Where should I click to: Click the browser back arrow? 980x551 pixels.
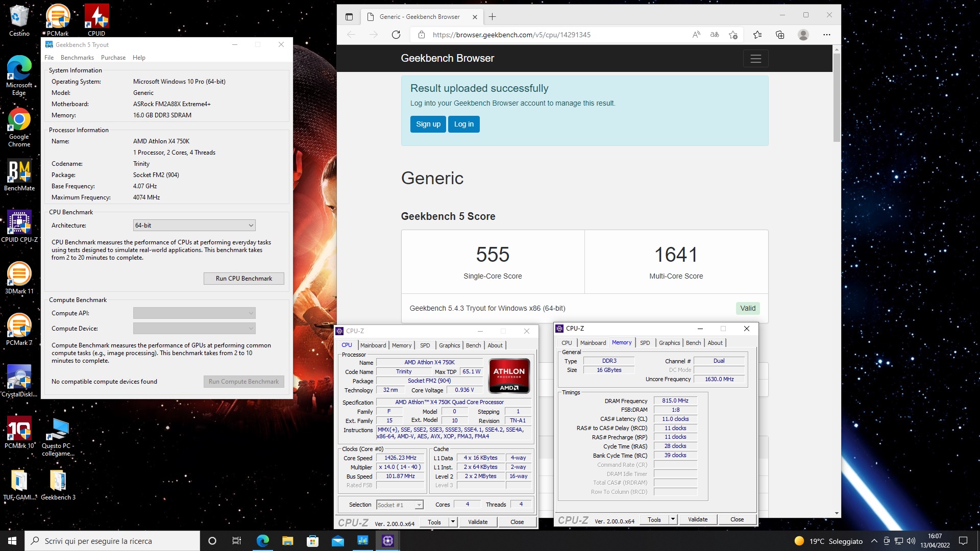pos(351,35)
